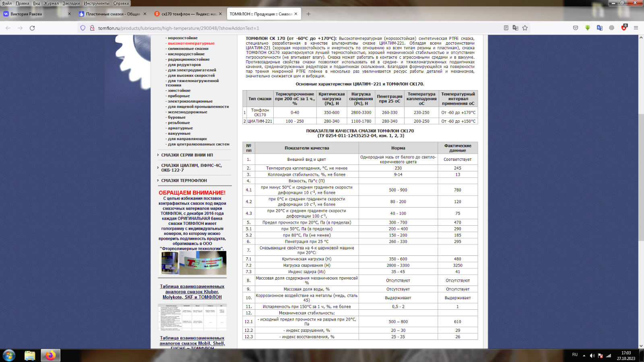
Task: Open File Explorer from the taskbar
Action: pos(30,356)
